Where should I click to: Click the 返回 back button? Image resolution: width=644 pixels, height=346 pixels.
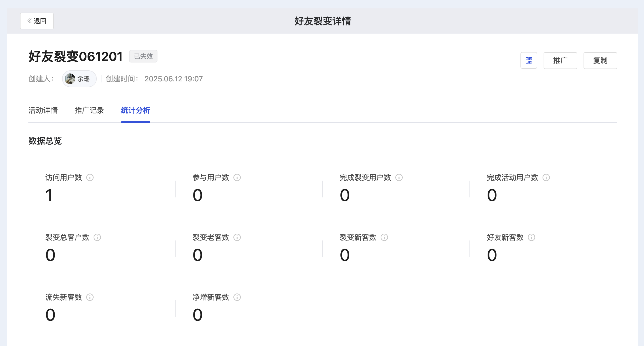37,21
